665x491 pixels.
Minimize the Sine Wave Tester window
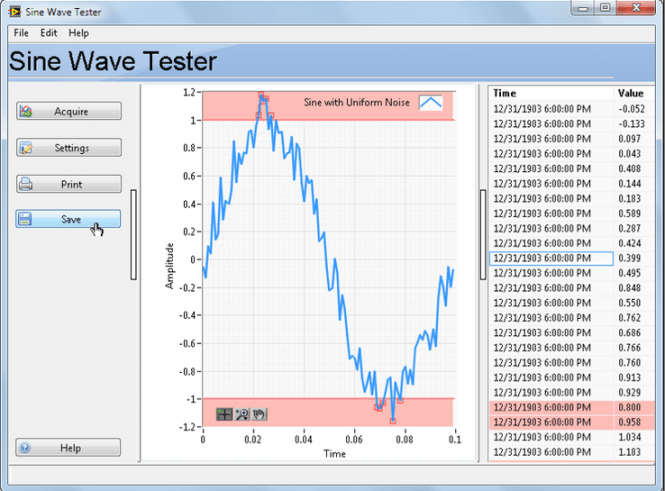(x=584, y=8)
